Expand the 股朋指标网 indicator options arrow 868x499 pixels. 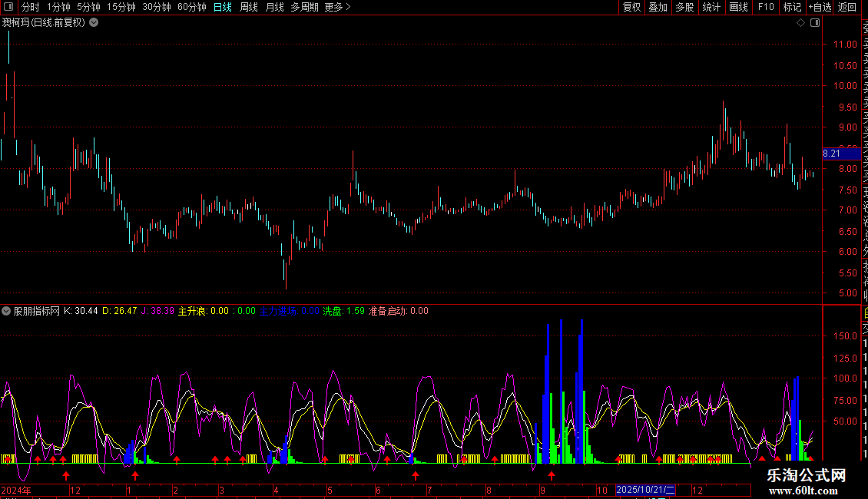pos(6,311)
